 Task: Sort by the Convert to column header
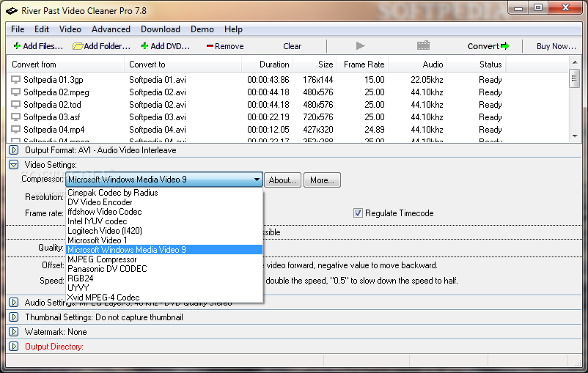[x=183, y=64]
